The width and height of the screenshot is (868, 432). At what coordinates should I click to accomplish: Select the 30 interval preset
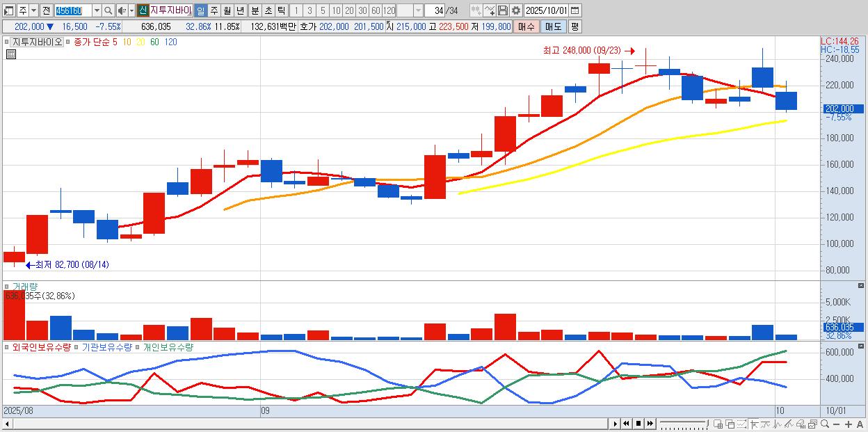pos(362,10)
